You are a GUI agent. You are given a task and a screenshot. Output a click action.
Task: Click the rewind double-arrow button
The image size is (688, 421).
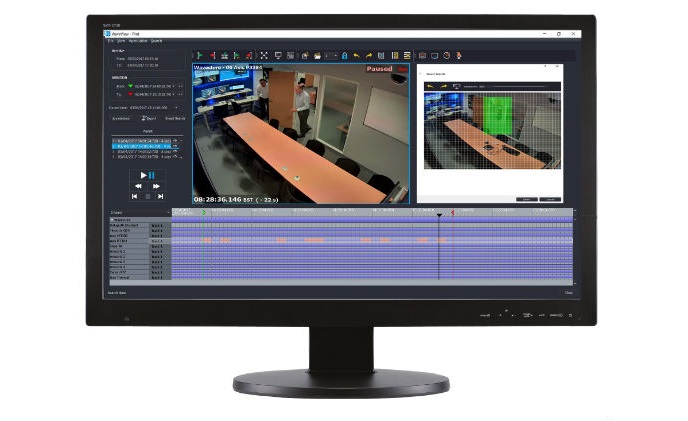pyautogui.click(x=138, y=186)
